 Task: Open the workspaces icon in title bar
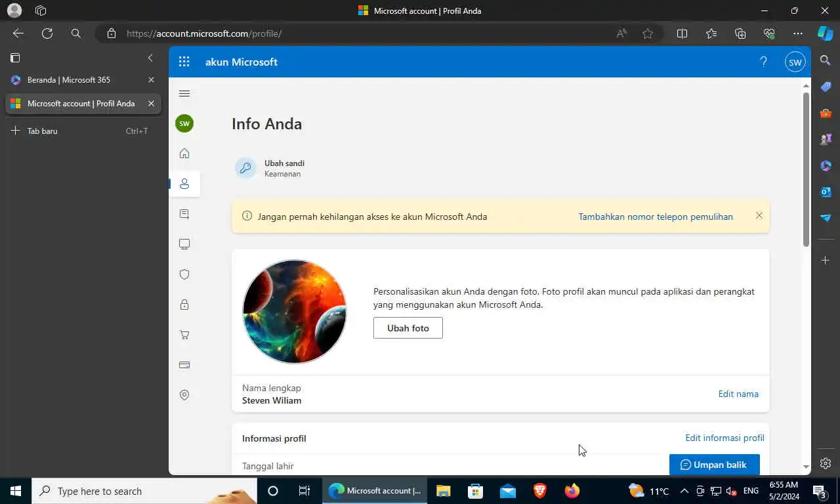41,10
